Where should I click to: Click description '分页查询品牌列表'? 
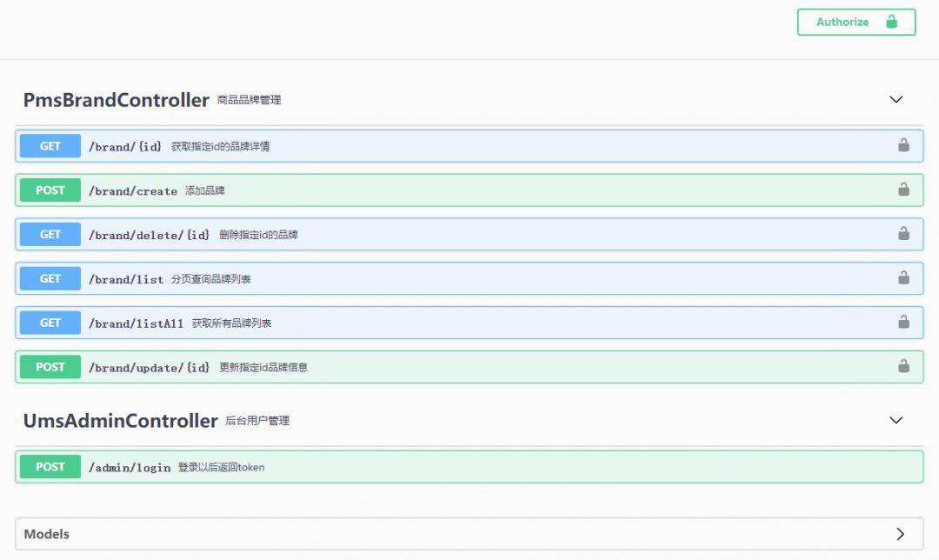pos(210,279)
